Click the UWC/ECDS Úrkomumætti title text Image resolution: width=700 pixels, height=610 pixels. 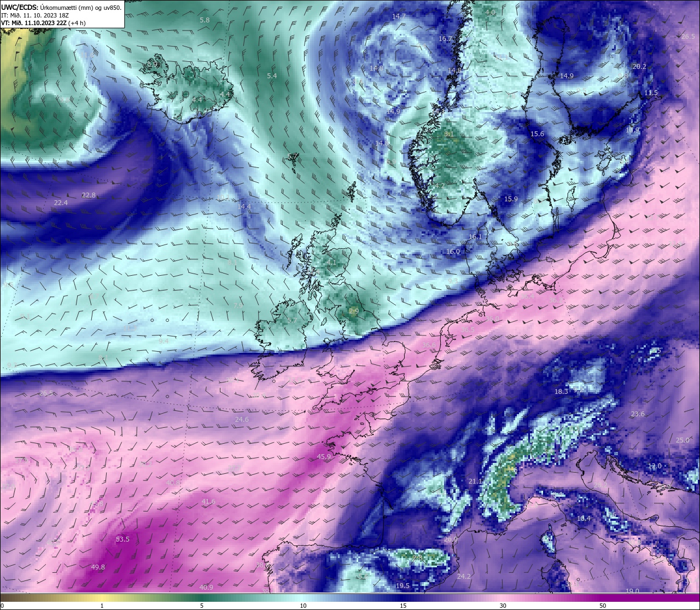pos(61,8)
